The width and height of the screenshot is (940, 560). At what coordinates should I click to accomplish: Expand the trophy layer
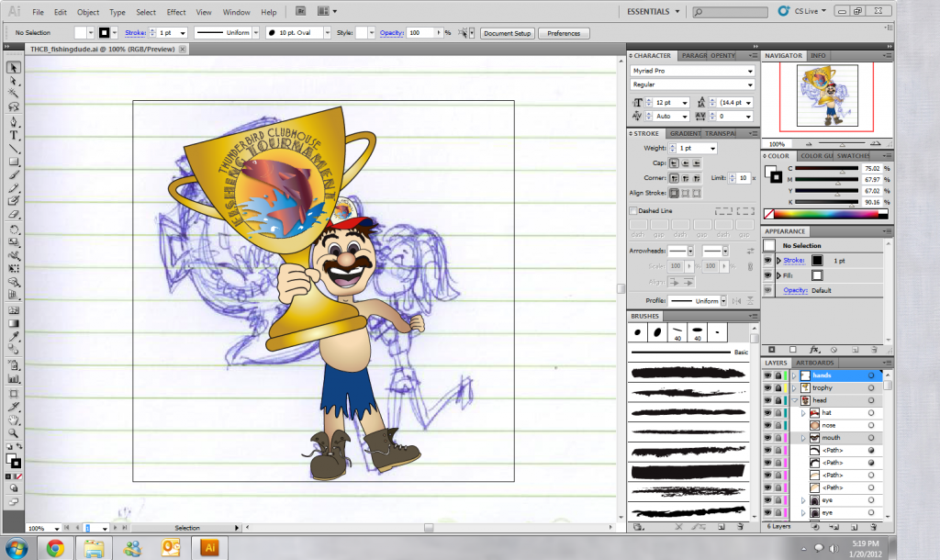[794, 388]
